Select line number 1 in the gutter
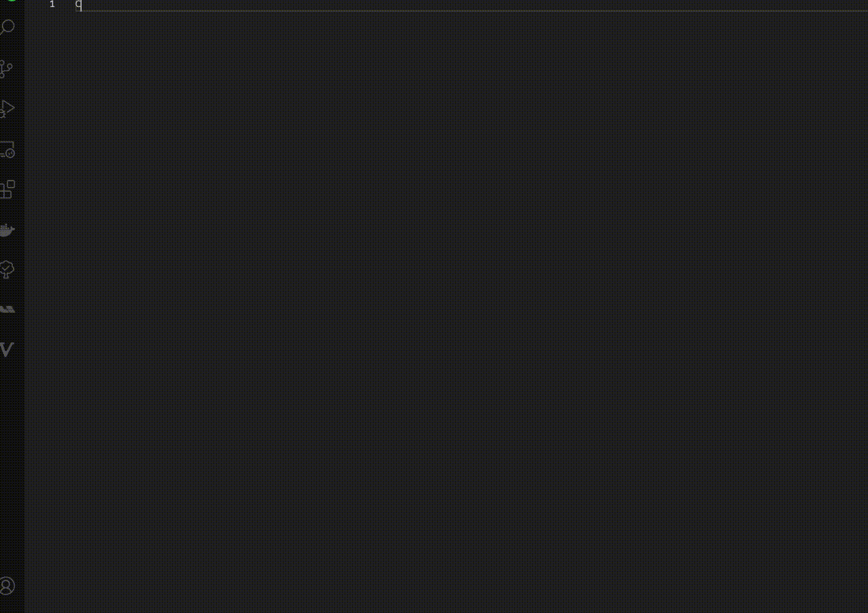This screenshot has width=868, height=613. pos(52,4)
